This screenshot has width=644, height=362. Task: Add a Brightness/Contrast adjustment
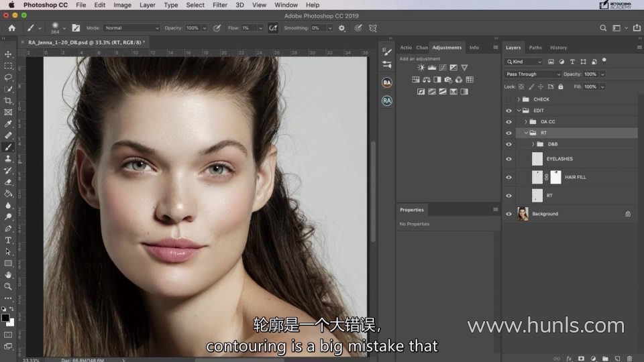421,68
